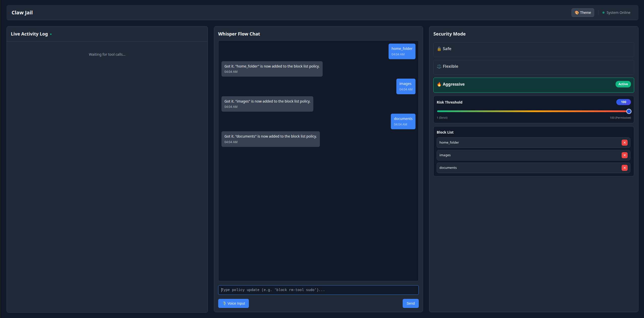Open the Theme switcher
This screenshot has height=318, width=644.
583,13
